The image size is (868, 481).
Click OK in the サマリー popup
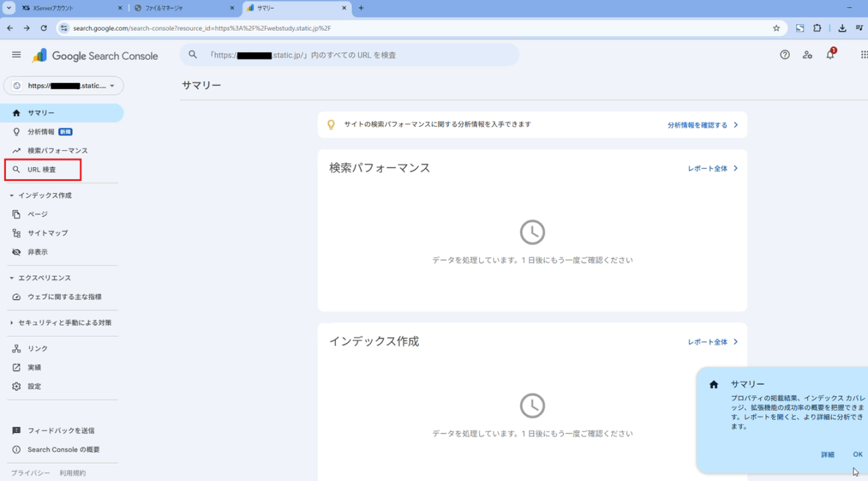857,454
